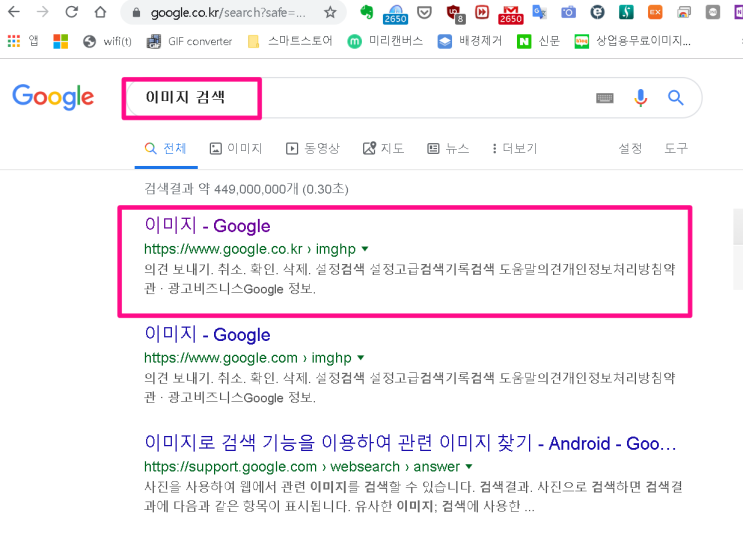Open the Gmail checker extension
Image resolution: width=743 pixels, height=534 pixels.
(510, 14)
